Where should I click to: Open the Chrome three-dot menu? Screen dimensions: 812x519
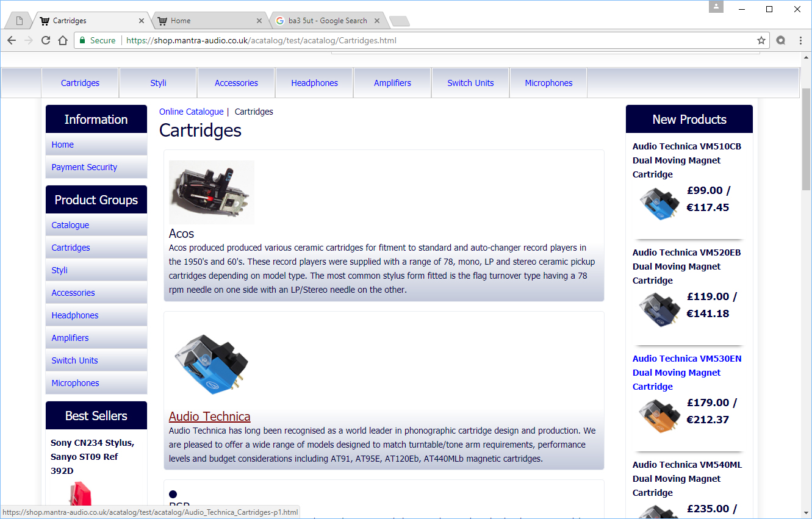click(x=800, y=40)
